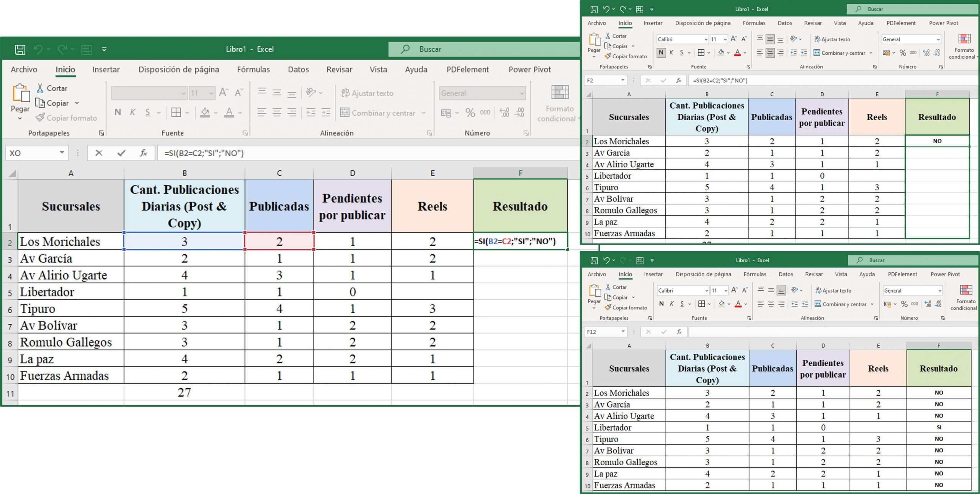Viewport: 980px width, 494px height.
Task: Open the border style dropdown arrow
Action: click(x=187, y=112)
